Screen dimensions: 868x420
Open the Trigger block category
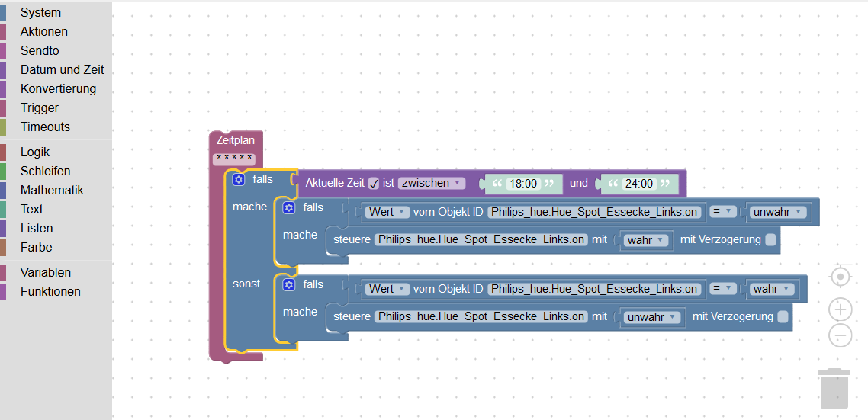pyautogui.click(x=56, y=108)
